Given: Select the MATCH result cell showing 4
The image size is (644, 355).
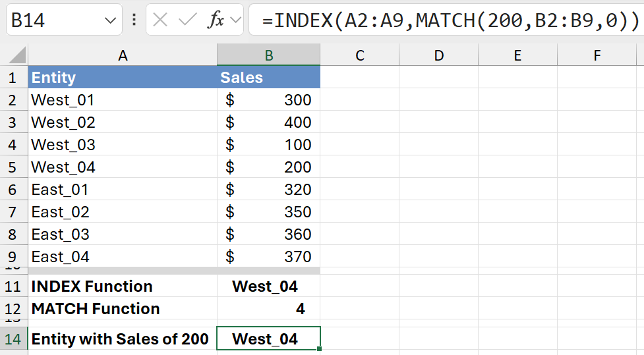Looking at the screenshot, I should pyautogui.click(x=268, y=309).
